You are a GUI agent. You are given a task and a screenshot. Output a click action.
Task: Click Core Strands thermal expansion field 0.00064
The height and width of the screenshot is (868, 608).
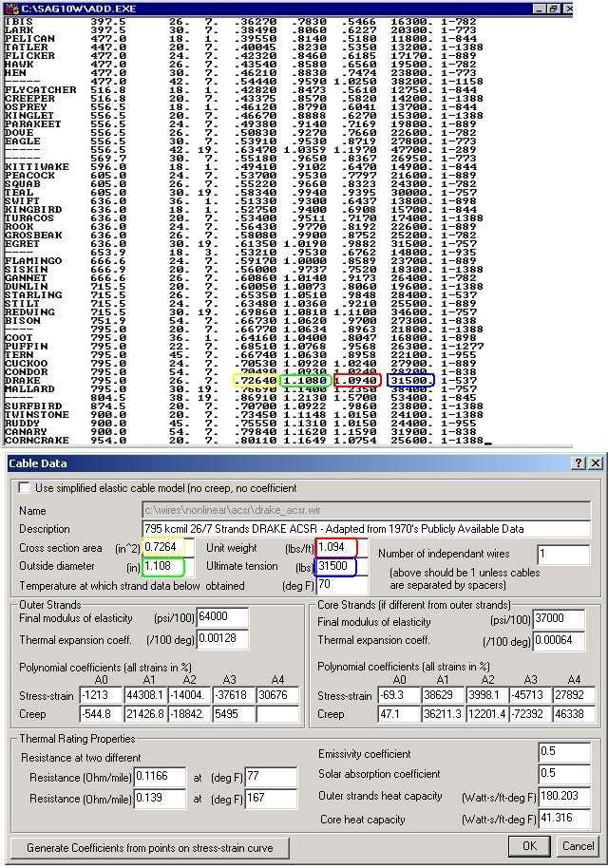(559, 641)
